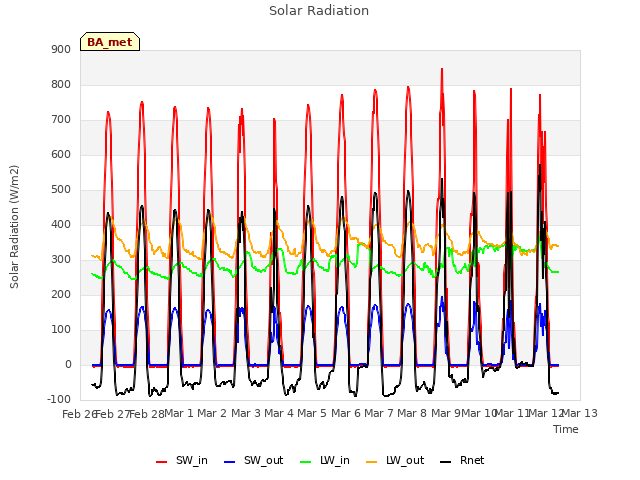640x480 pixels.
Task: Select the Rnet legend entry
Action: point(462,460)
